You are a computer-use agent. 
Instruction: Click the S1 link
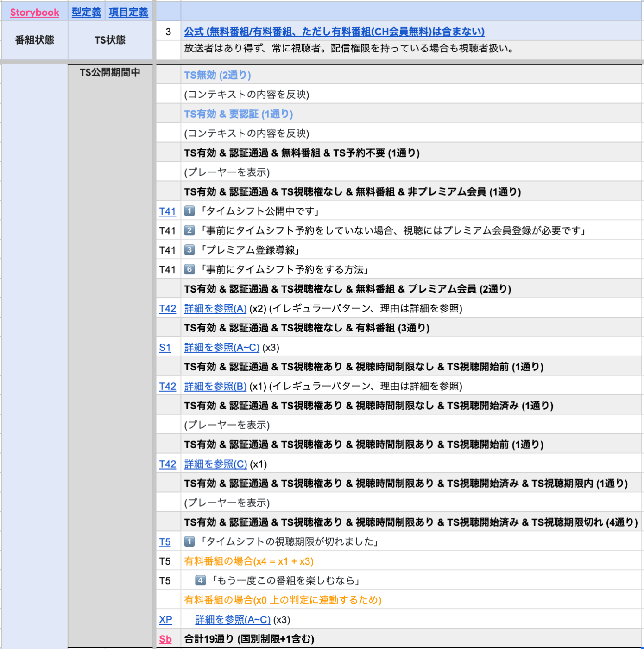(166, 347)
